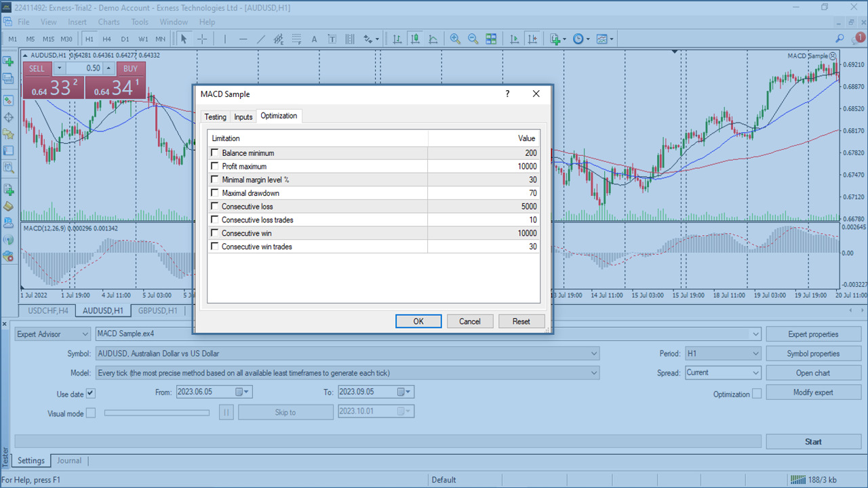Check the Maximal drawdown limitation
Image resolution: width=868 pixels, height=488 pixels.
point(214,192)
